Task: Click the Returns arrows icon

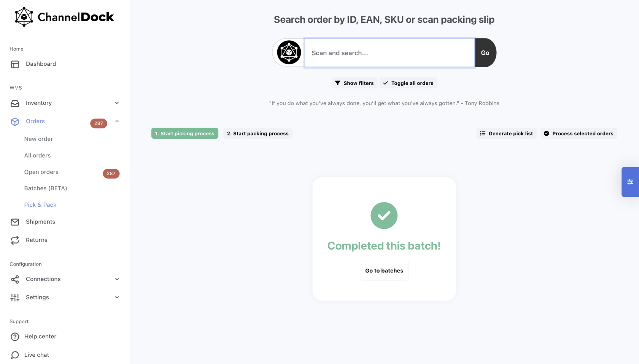Action: tap(15, 240)
